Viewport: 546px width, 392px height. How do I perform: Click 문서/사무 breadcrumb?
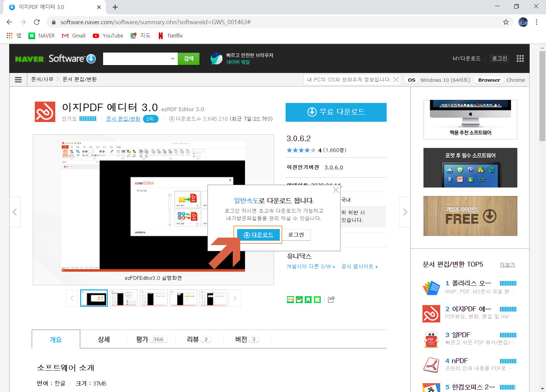click(x=42, y=79)
